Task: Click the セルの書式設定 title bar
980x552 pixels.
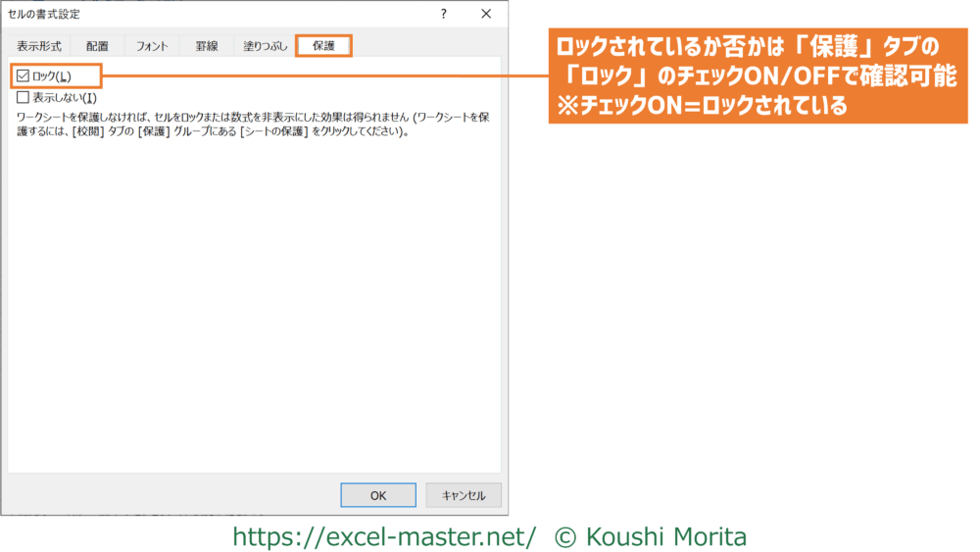Action: point(196,14)
